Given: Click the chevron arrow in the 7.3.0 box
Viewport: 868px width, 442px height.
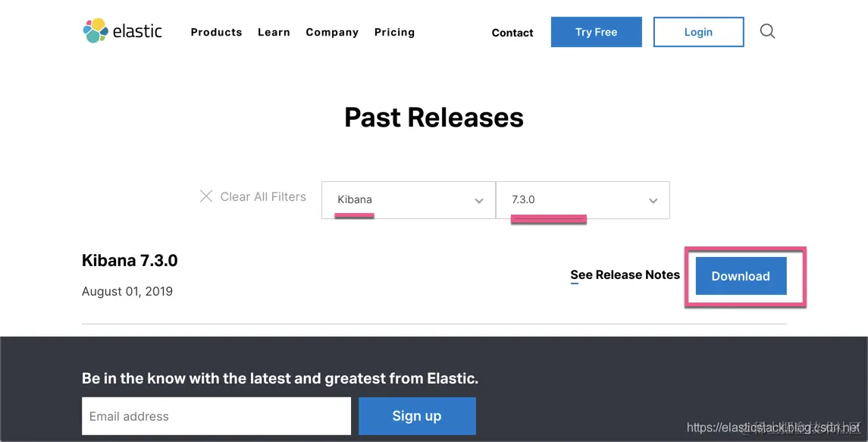Looking at the screenshot, I should click(x=653, y=201).
